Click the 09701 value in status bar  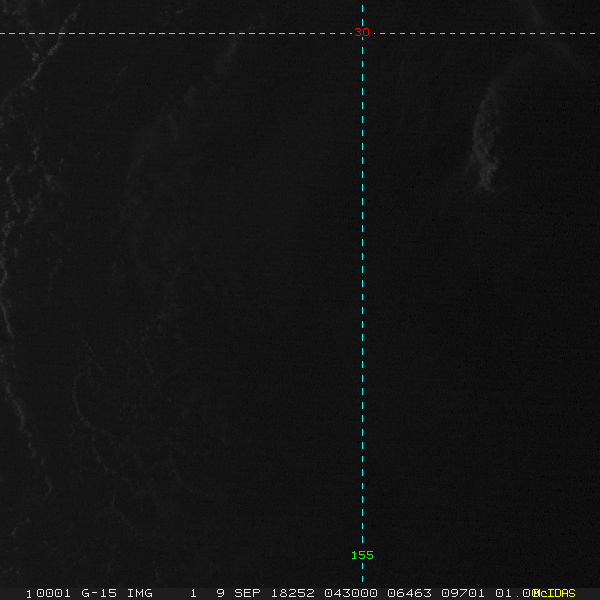pyautogui.click(x=463, y=593)
